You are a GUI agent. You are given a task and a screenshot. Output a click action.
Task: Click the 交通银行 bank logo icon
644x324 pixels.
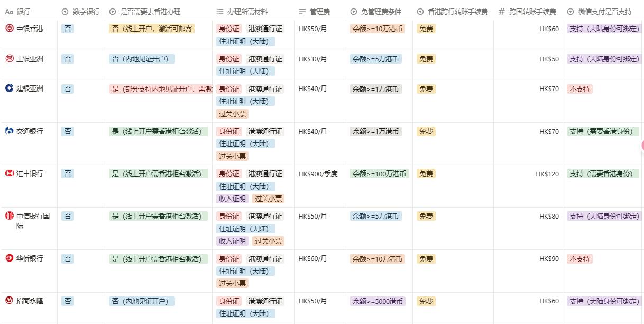point(9,131)
